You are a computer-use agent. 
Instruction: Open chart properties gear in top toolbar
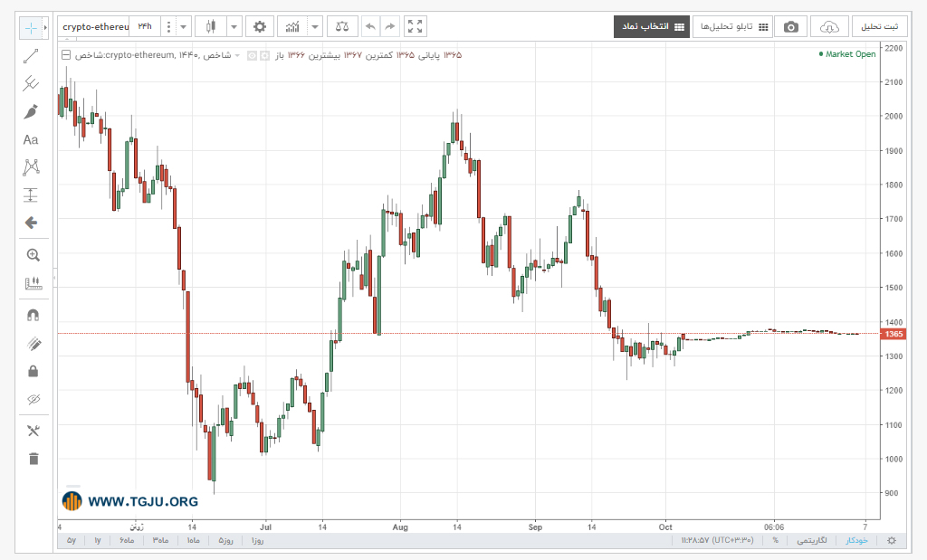click(260, 26)
